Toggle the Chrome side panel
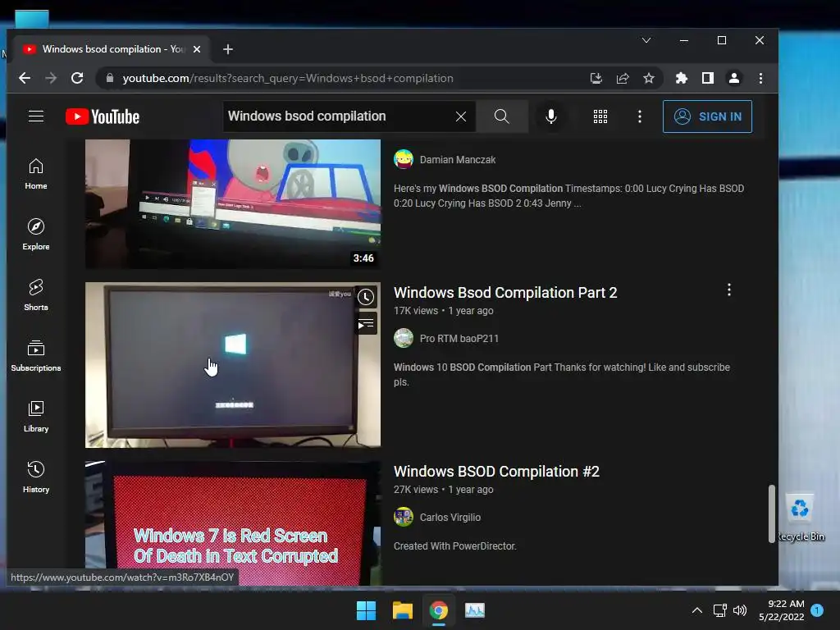Image resolution: width=840 pixels, height=630 pixels. pyautogui.click(x=708, y=78)
